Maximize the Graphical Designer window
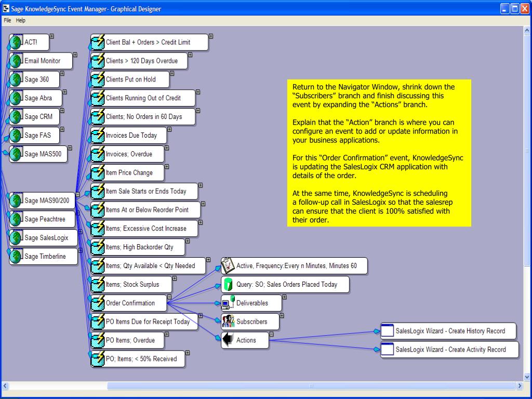532x399 pixels. [x=515, y=9]
